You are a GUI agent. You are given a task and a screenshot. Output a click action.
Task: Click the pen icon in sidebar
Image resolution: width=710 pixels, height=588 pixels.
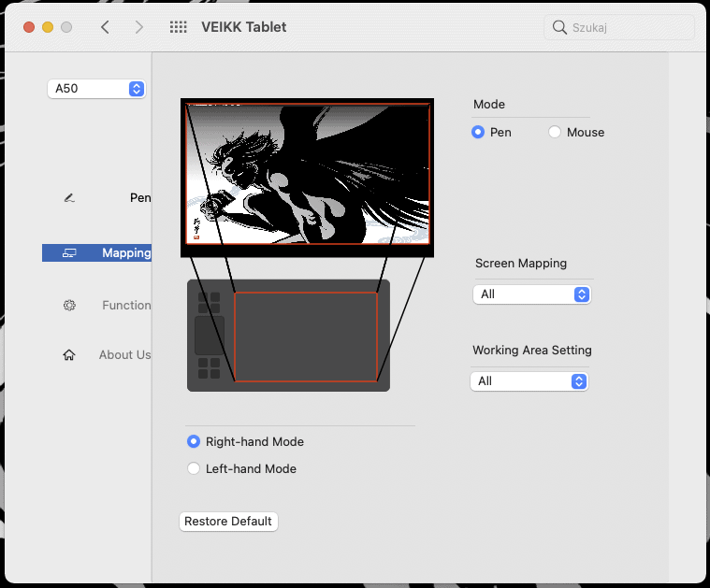tap(69, 198)
